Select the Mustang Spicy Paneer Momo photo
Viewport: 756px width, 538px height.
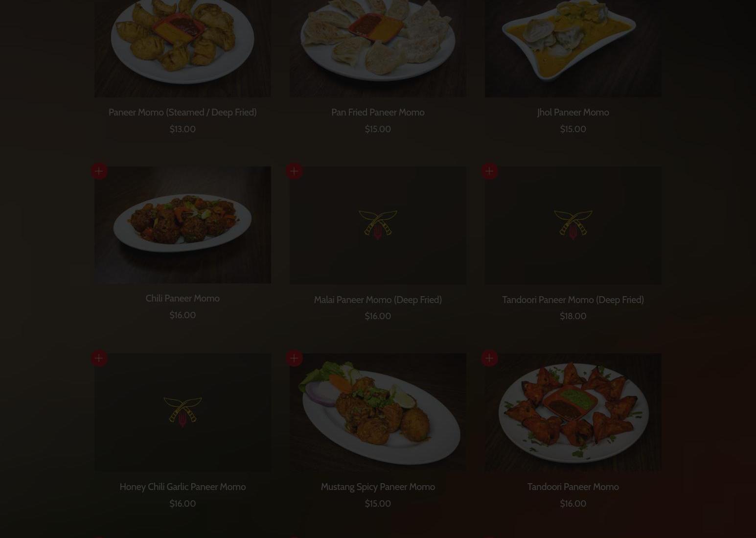pyautogui.click(x=378, y=412)
